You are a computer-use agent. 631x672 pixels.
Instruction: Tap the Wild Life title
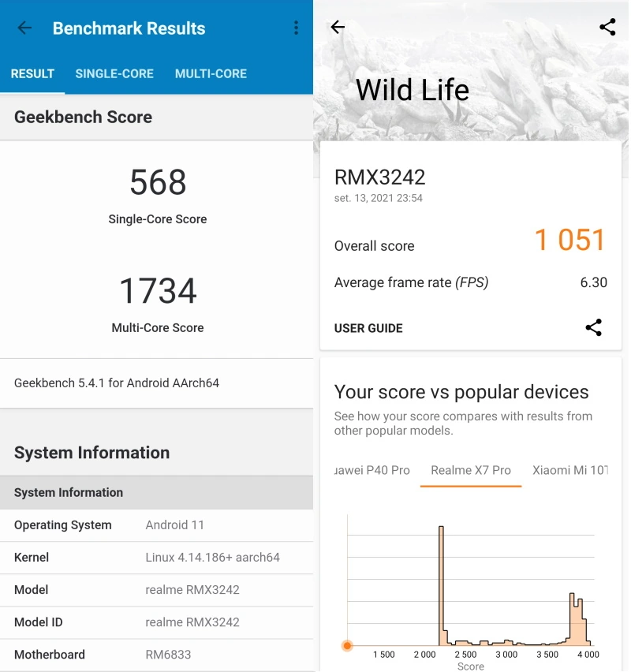coord(413,90)
